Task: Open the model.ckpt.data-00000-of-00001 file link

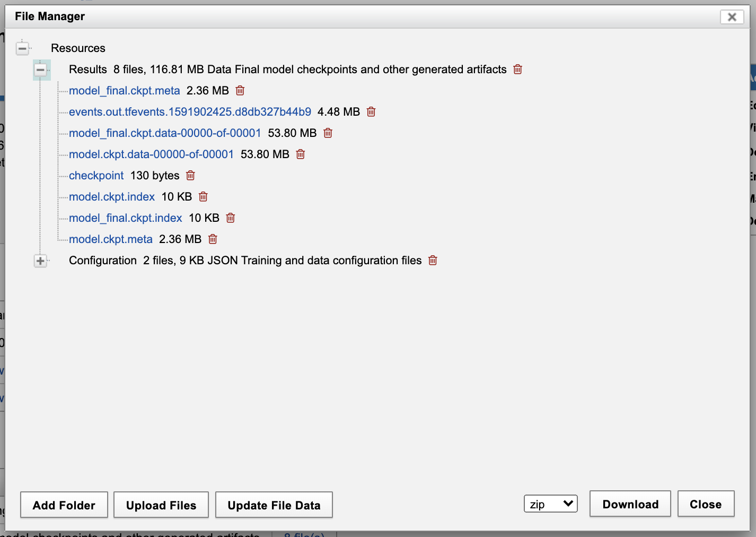Action: [x=151, y=154]
